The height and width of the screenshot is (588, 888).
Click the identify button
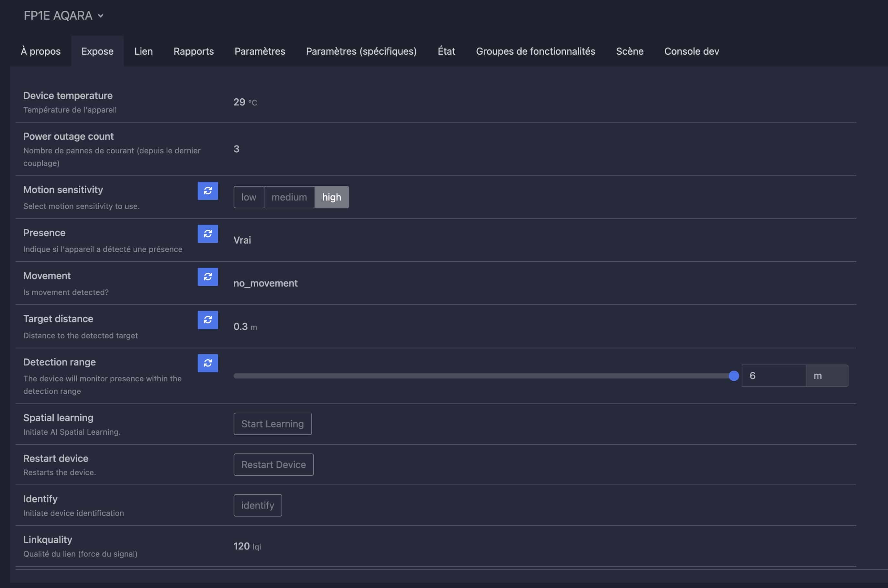pos(258,505)
